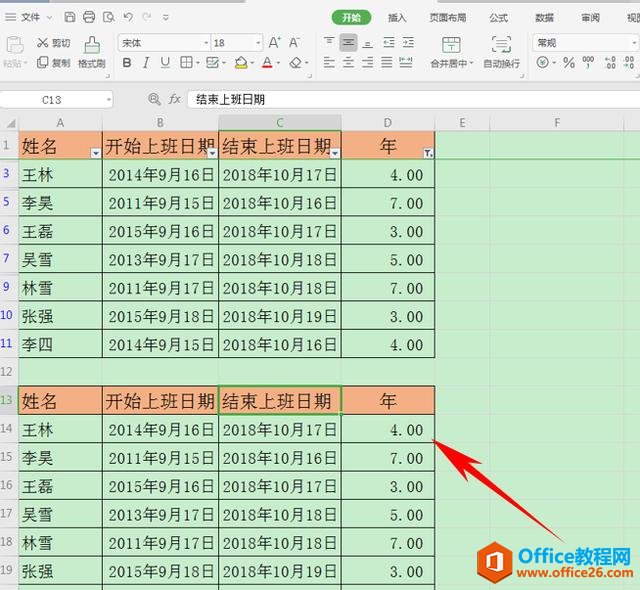Increase indent icon

pyautogui.click(x=408, y=42)
